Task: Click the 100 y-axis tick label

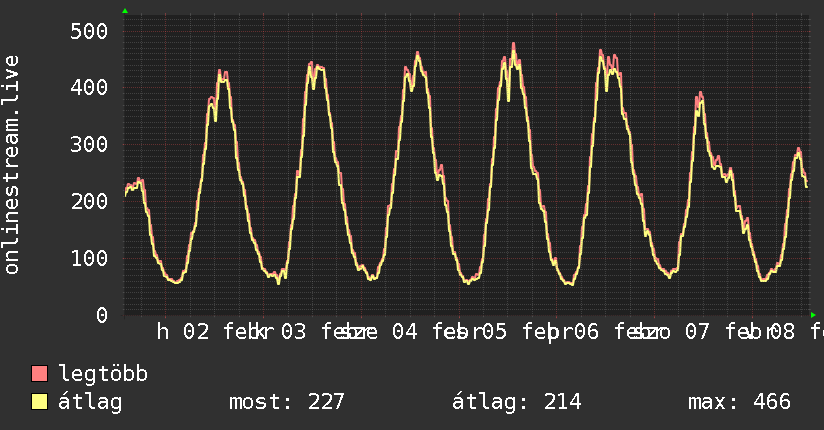Action: (x=90, y=259)
